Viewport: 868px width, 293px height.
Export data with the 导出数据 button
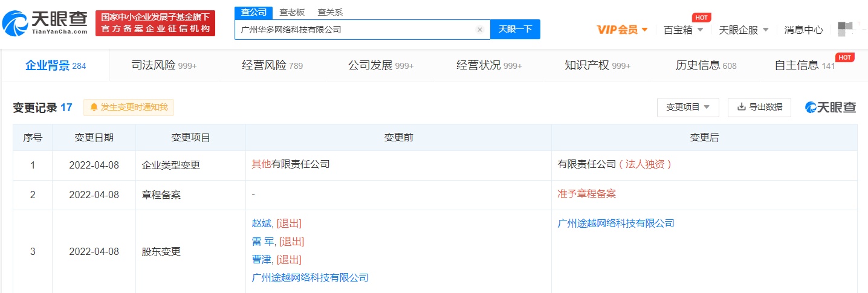pos(759,107)
